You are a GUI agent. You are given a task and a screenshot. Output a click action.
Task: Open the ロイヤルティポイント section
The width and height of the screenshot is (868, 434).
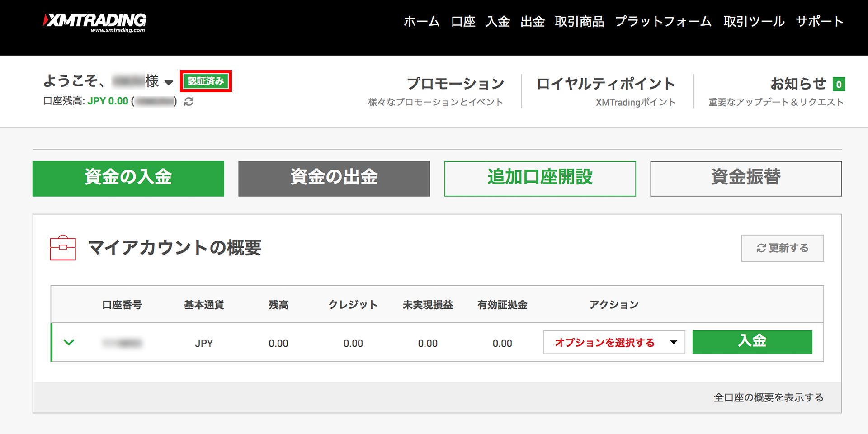click(605, 84)
